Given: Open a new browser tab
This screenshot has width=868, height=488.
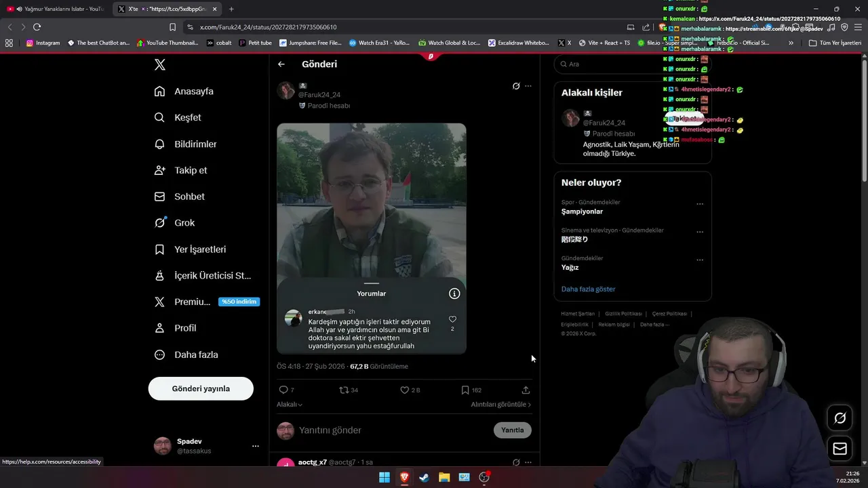Looking at the screenshot, I should (231, 9).
